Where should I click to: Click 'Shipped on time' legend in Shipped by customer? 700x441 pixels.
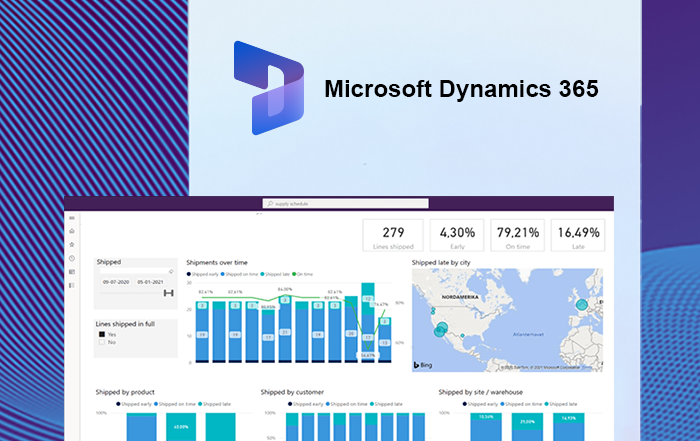click(346, 404)
